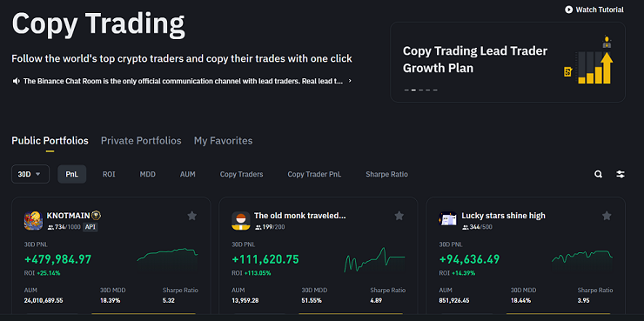The width and height of the screenshot is (644, 321).
Task: Read the Binance Chat Room announcement
Action: pyautogui.click(x=183, y=81)
